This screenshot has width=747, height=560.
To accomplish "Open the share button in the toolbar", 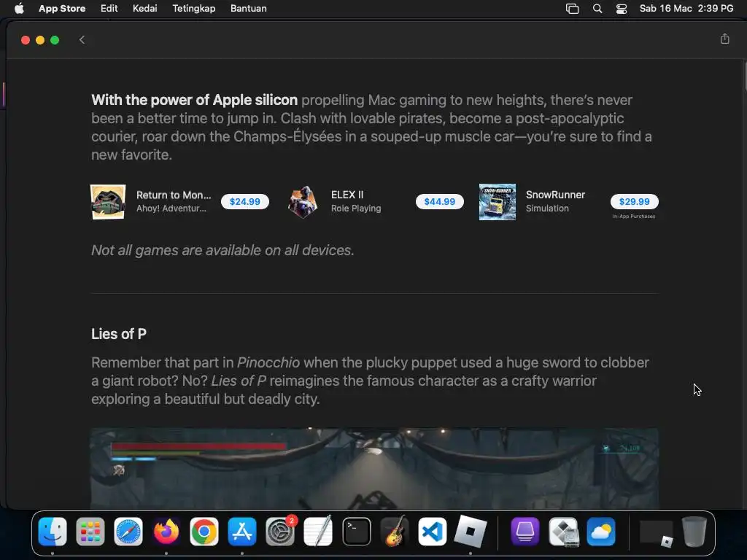I will coord(724,39).
